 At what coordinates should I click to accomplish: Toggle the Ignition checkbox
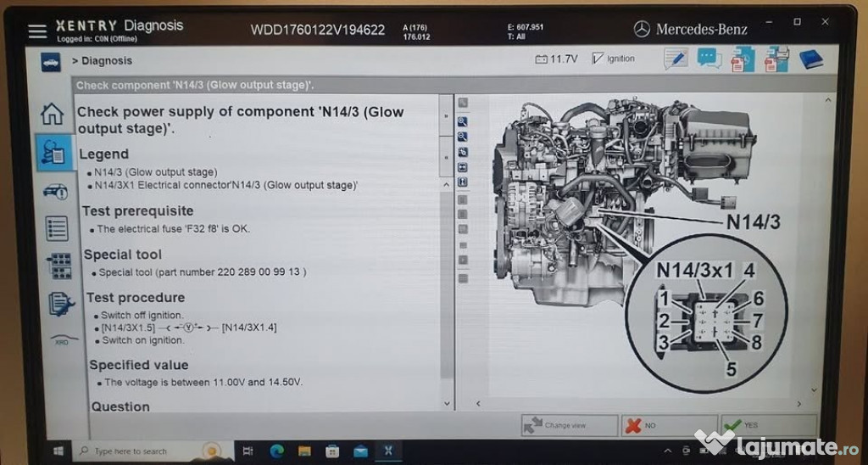point(598,59)
